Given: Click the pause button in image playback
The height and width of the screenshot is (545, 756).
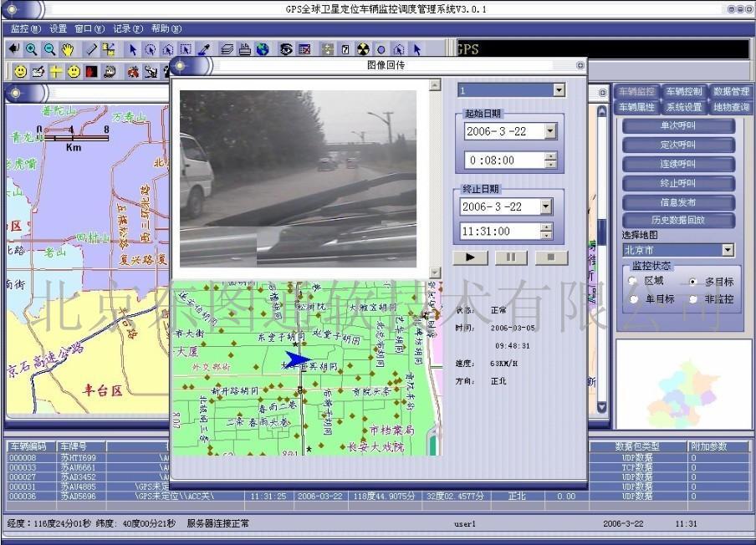Looking at the screenshot, I should pos(511,257).
